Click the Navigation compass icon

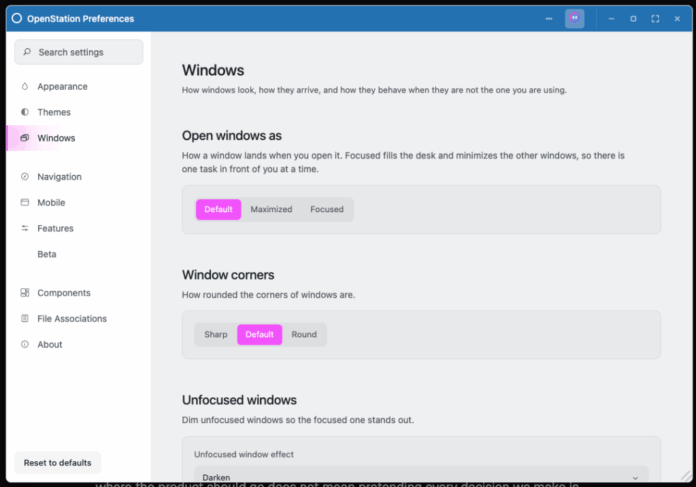coord(25,177)
